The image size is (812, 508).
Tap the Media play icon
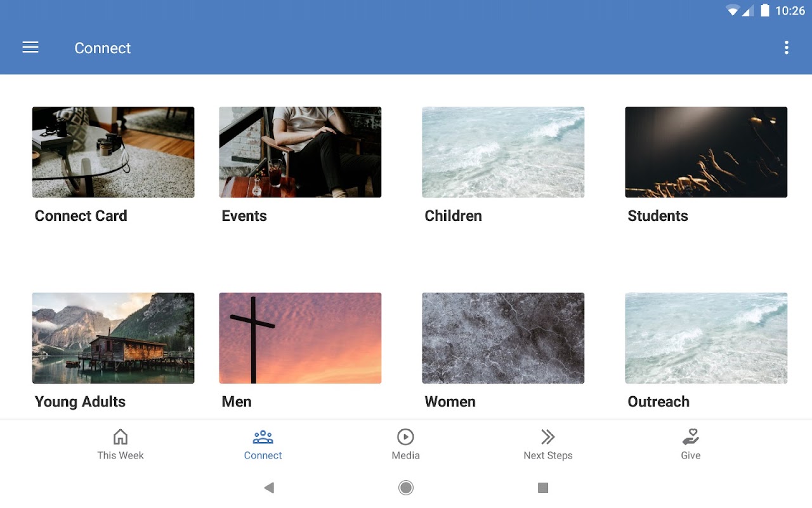[x=405, y=437]
